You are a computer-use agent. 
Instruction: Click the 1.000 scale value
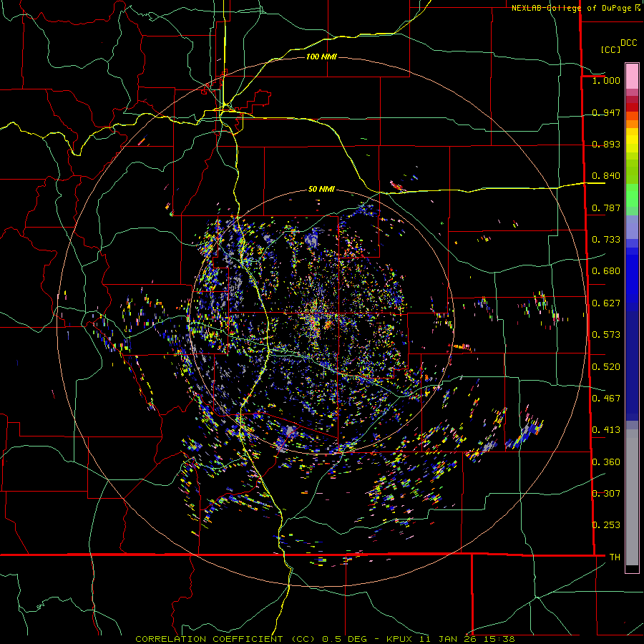(x=606, y=80)
